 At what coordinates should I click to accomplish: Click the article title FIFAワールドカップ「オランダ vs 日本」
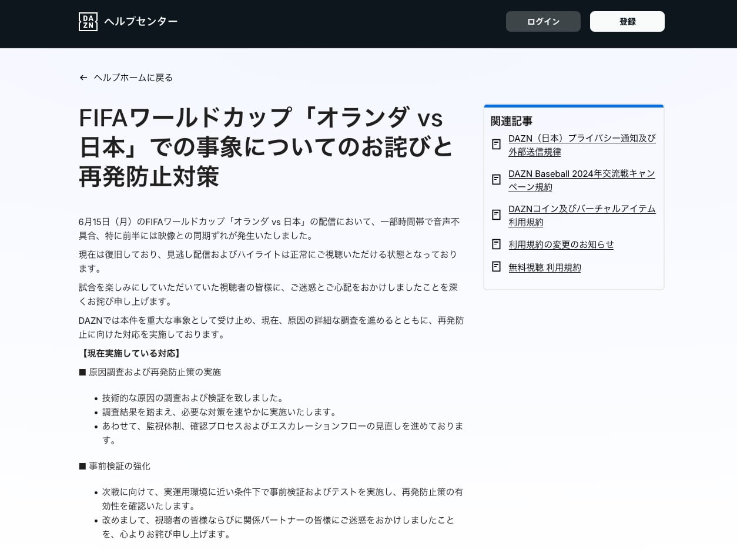coord(266,147)
